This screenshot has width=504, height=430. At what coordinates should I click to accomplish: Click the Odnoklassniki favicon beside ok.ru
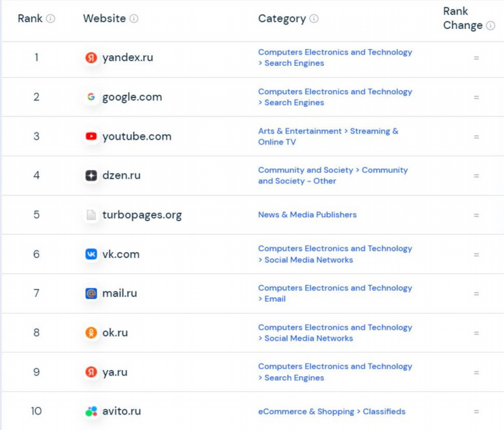[x=91, y=333]
